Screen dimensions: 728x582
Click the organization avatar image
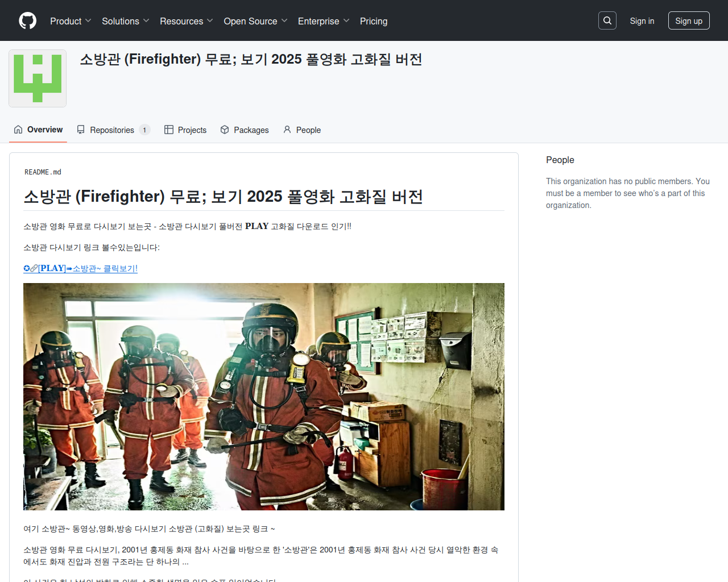[38, 78]
